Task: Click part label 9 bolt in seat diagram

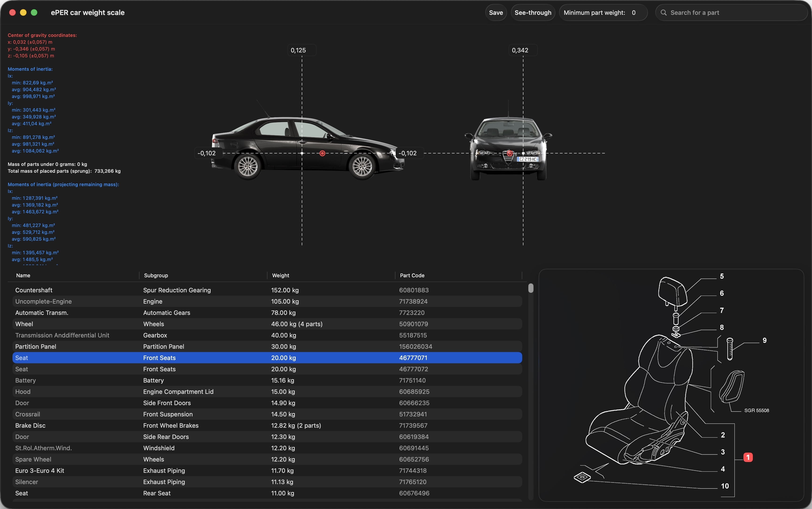Action: 764,340
